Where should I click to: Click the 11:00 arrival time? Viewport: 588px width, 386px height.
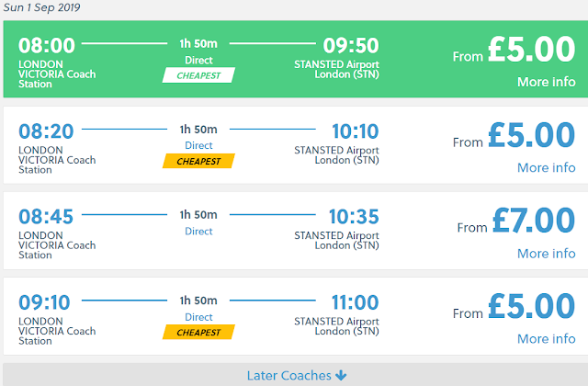point(354,302)
